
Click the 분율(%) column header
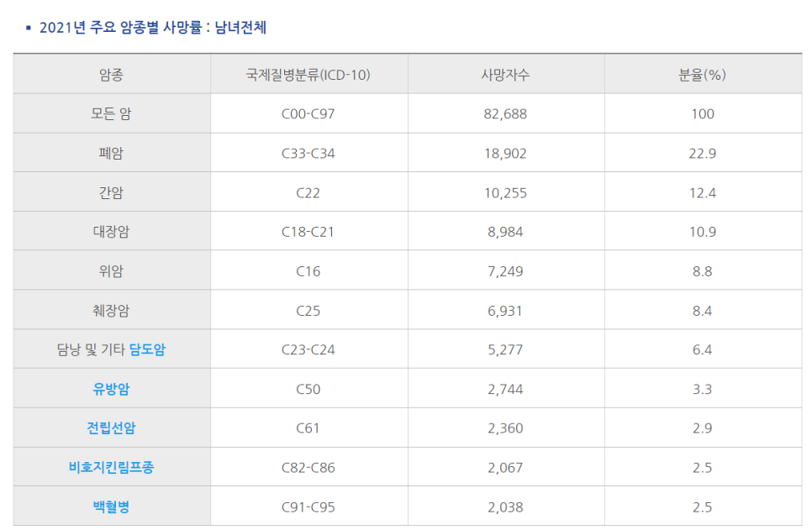(702, 75)
